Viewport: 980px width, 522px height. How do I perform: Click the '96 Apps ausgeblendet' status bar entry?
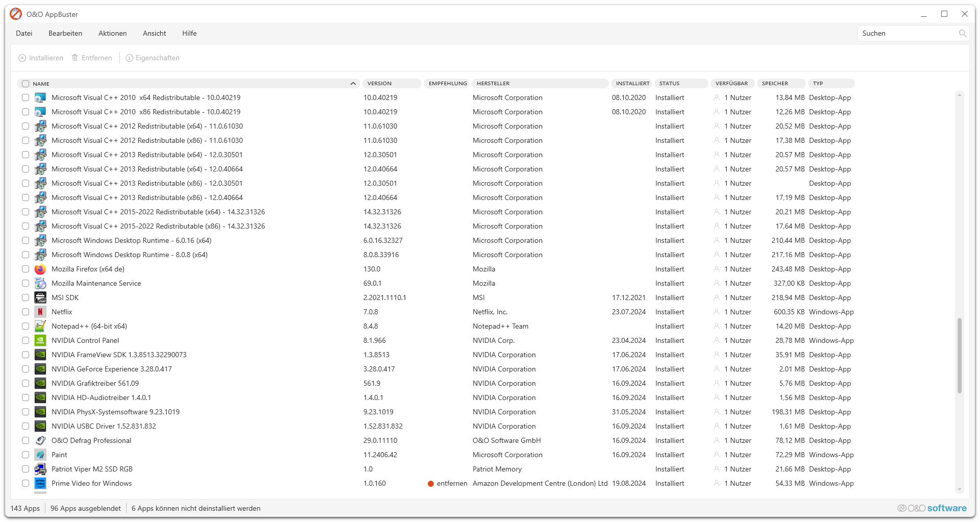86,508
